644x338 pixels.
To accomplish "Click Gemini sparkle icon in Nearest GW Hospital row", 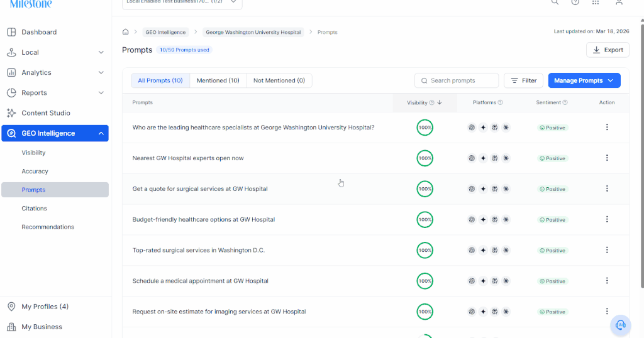I will [483, 158].
